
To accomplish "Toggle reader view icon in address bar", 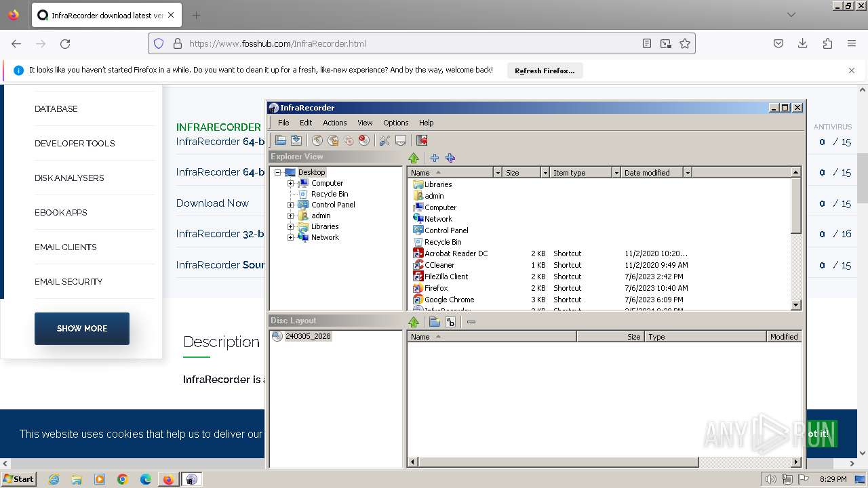I will click(647, 43).
